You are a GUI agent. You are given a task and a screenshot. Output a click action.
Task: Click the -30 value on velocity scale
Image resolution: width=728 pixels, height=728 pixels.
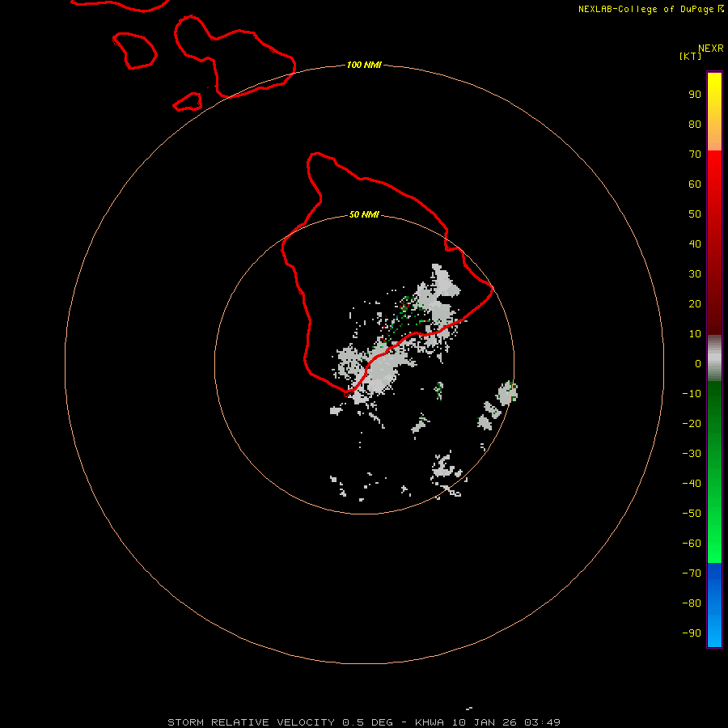pyautogui.click(x=692, y=454)
